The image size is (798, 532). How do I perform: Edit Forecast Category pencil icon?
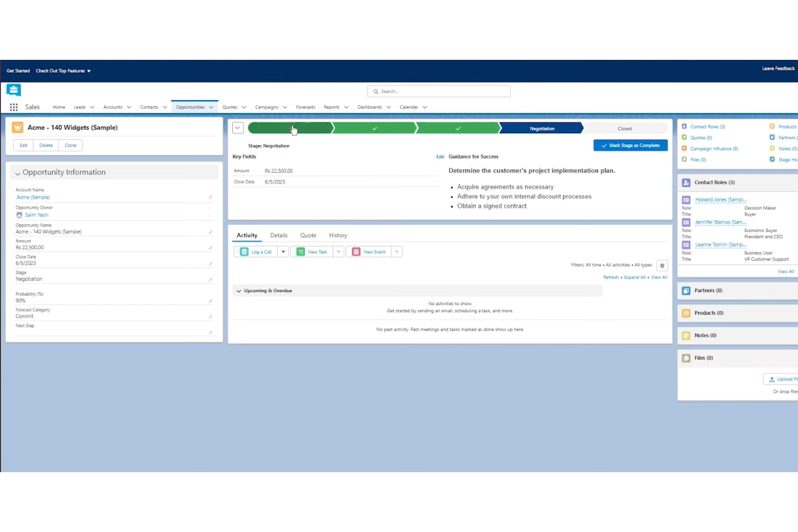tap(210, 316)
